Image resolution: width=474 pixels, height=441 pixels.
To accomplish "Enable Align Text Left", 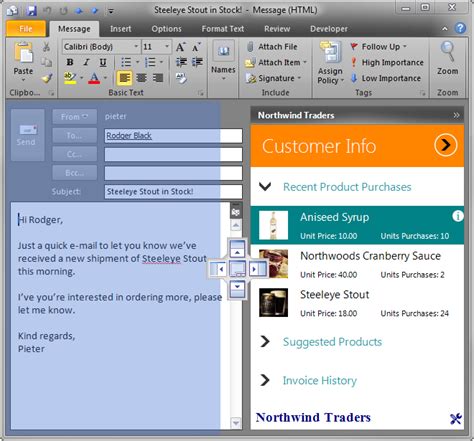I will (x=125, y=78).
